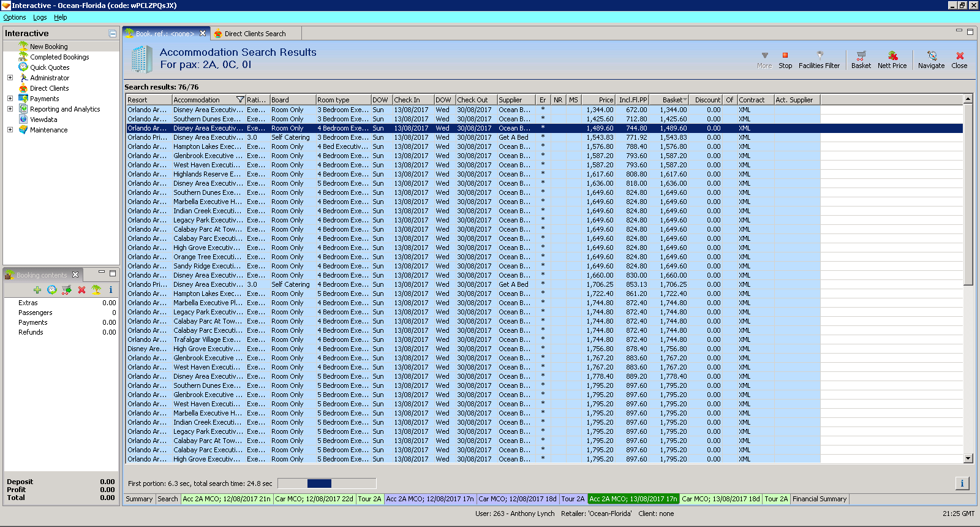980x527 pixels.
Task: Open the Facilities Filter funnel
Action: 819,56
